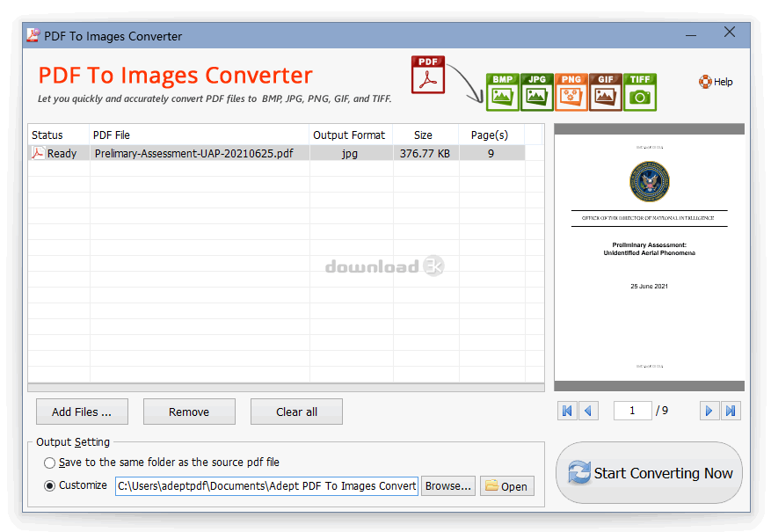Click the PNG format icon
The width and height of the screenshot is (771, 532).
tap(571, 91)
